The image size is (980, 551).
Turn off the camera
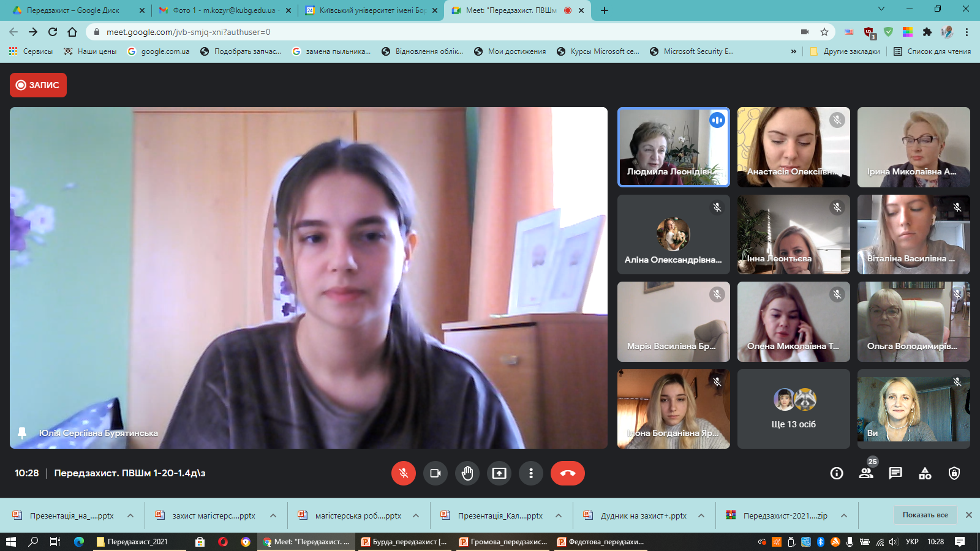click(x=435, y=473)
